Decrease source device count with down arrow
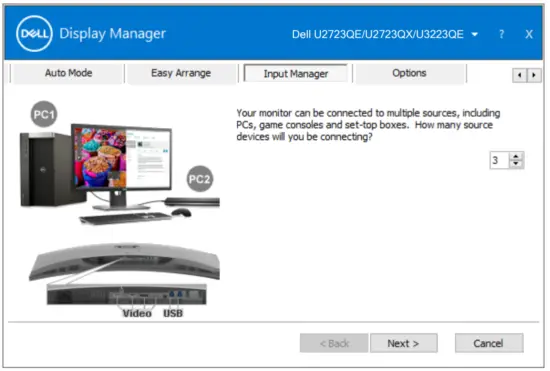Viewport: 550px width, 371px height. (x=516, y=164)
